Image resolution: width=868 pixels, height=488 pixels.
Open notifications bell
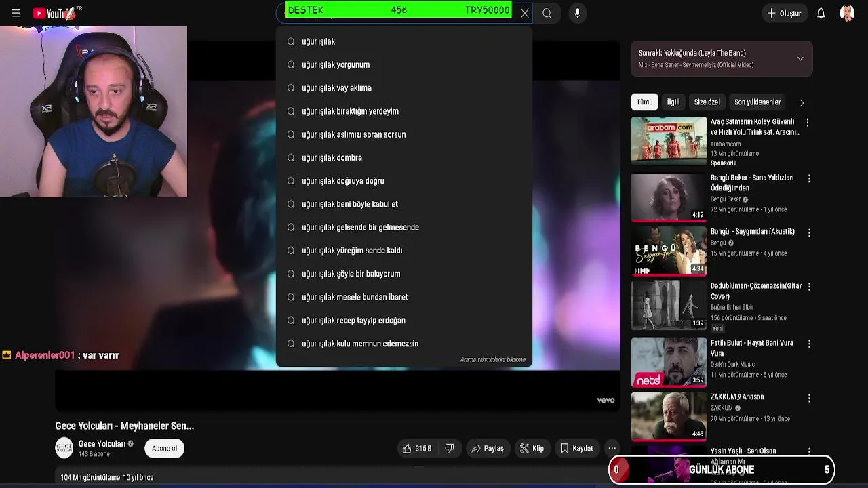click(x=821, y=13)
